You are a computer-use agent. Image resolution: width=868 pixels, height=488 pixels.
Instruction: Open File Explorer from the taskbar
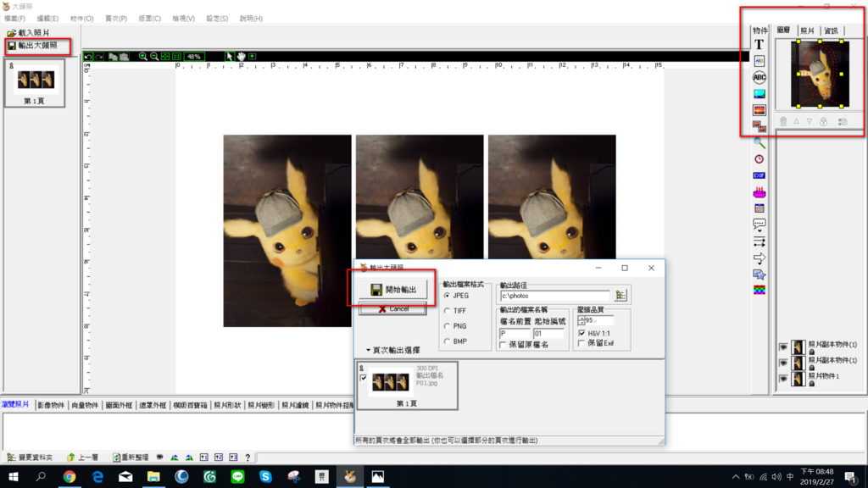click(153, 476)
